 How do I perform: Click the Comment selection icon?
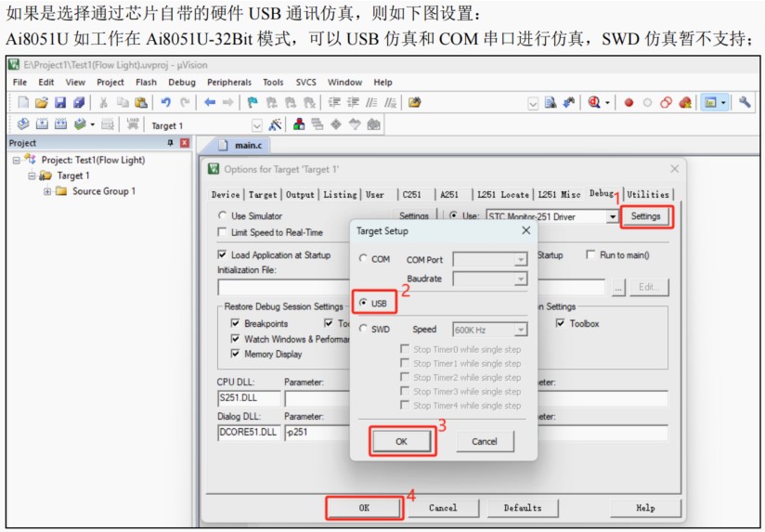pos(371,102)
